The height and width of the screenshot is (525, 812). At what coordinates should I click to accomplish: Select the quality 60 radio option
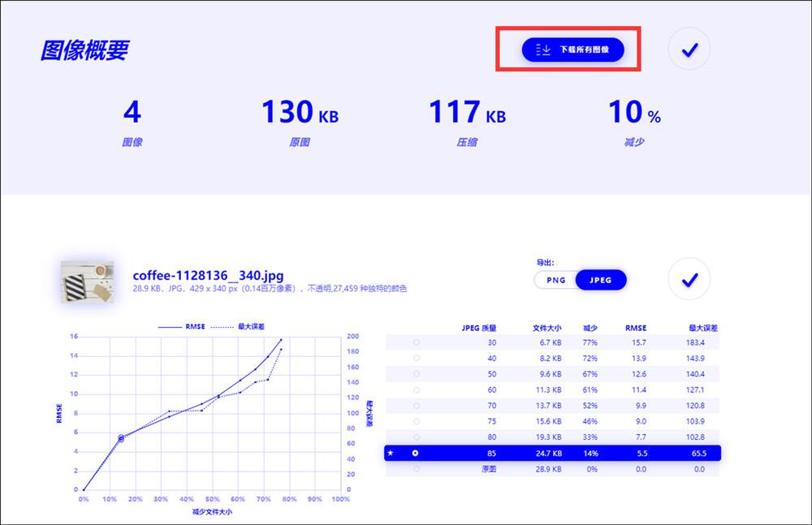417,389
